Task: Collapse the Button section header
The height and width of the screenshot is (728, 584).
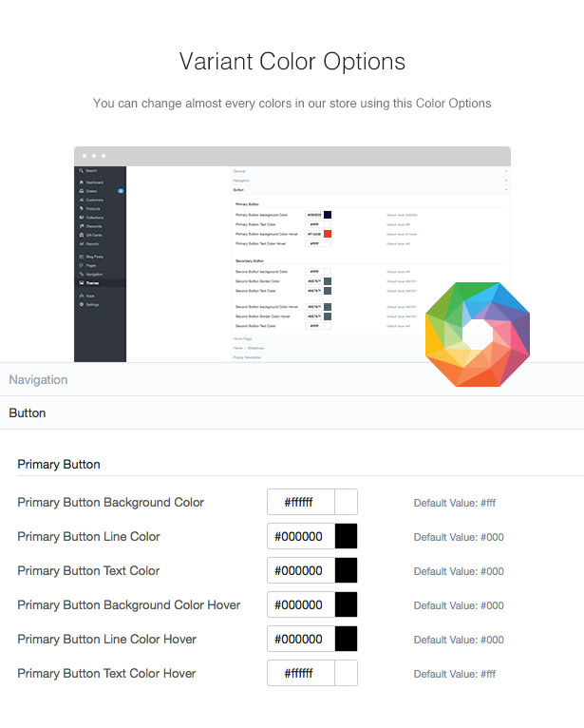Action: (292, 412)
